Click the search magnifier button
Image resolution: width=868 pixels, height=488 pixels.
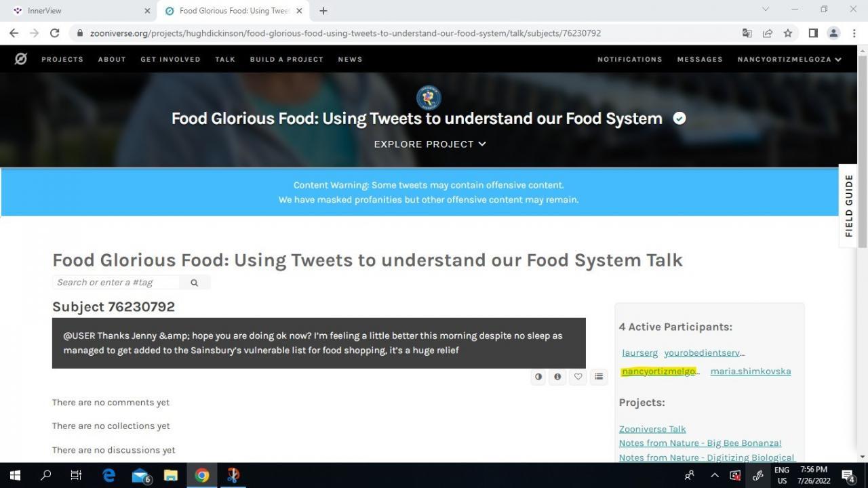pos(195,283)
